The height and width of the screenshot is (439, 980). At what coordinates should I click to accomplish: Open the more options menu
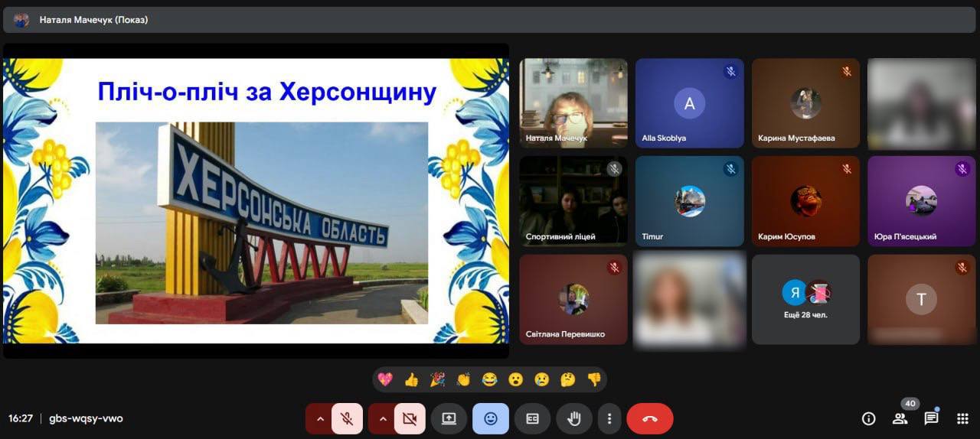(x=609, y=418)
